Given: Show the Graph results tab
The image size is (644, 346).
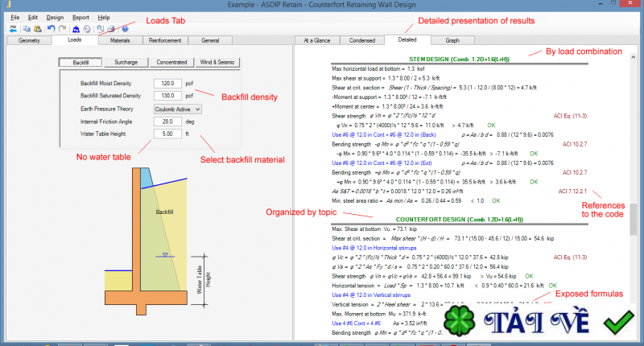Looking at the screenshot, I should coord(452,39).
